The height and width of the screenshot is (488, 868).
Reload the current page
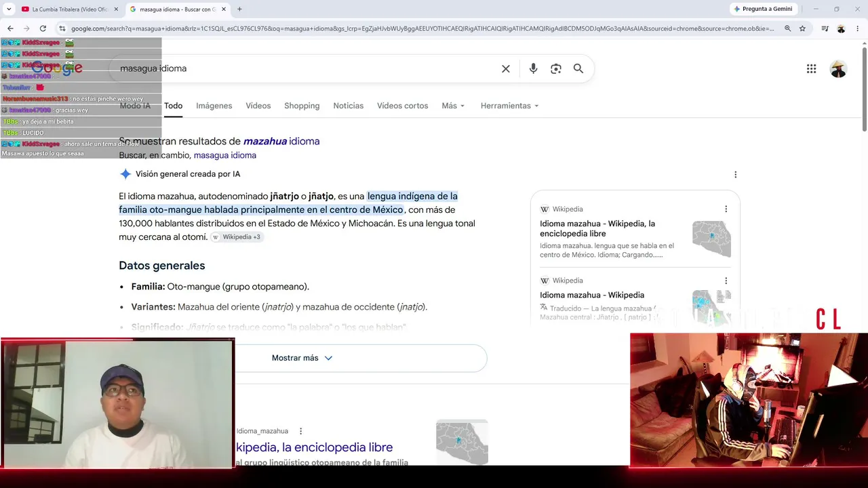(43, 28)
